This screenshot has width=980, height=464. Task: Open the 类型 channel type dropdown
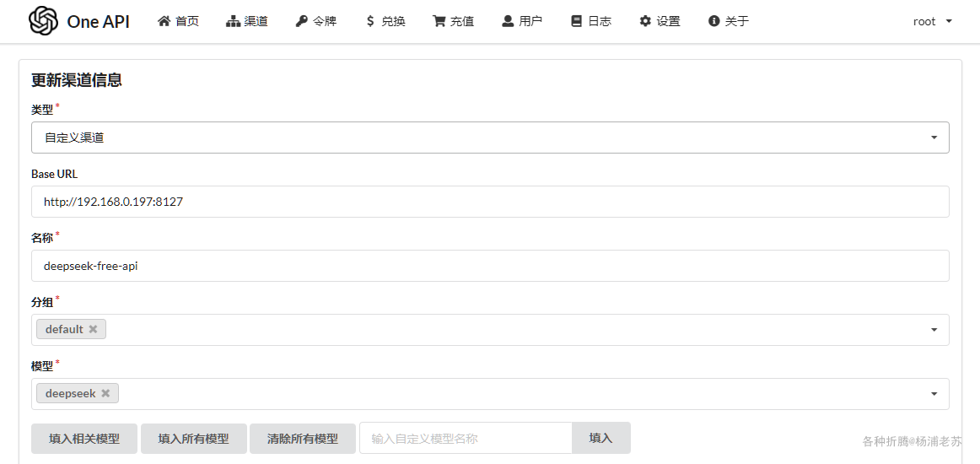click(x=489, y=138)
